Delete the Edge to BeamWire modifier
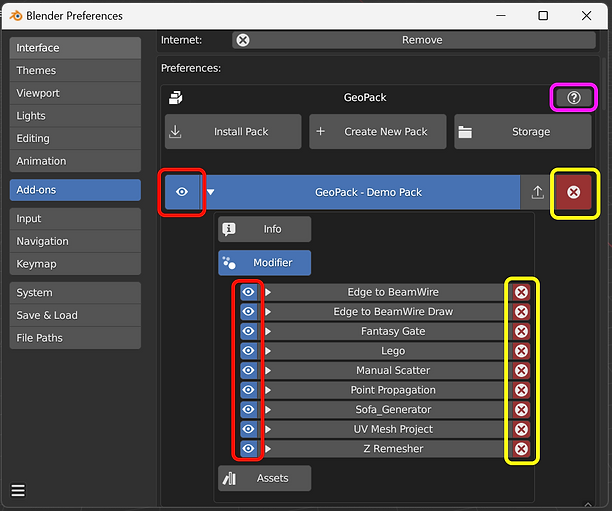The width and height of the screenshot is (612, 511). point(521,292)
